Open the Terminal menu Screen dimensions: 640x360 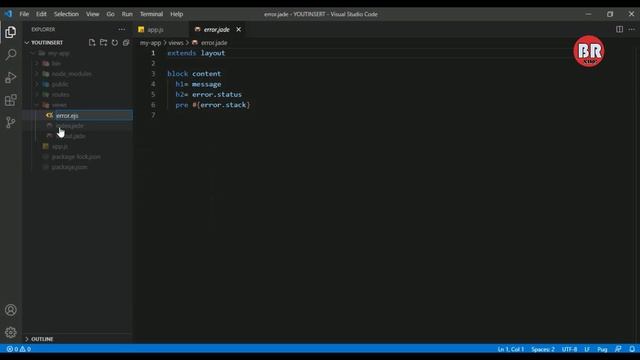[151, 14]
